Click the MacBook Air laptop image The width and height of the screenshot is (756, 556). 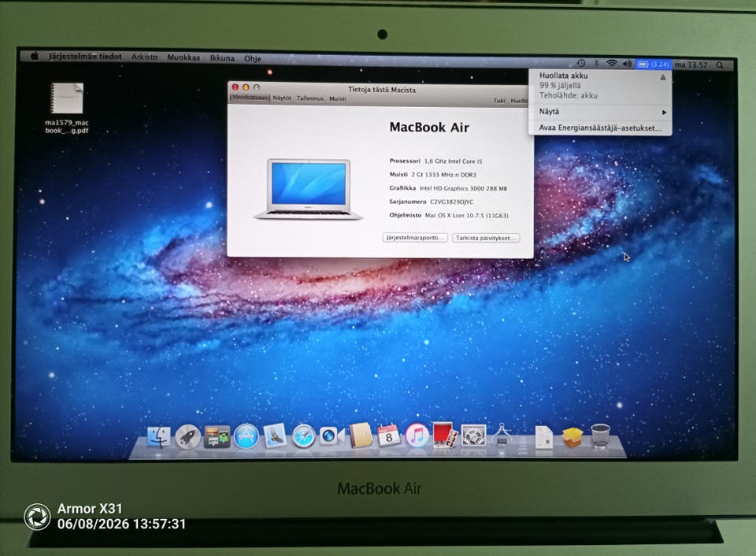click(x=309, y=189)
